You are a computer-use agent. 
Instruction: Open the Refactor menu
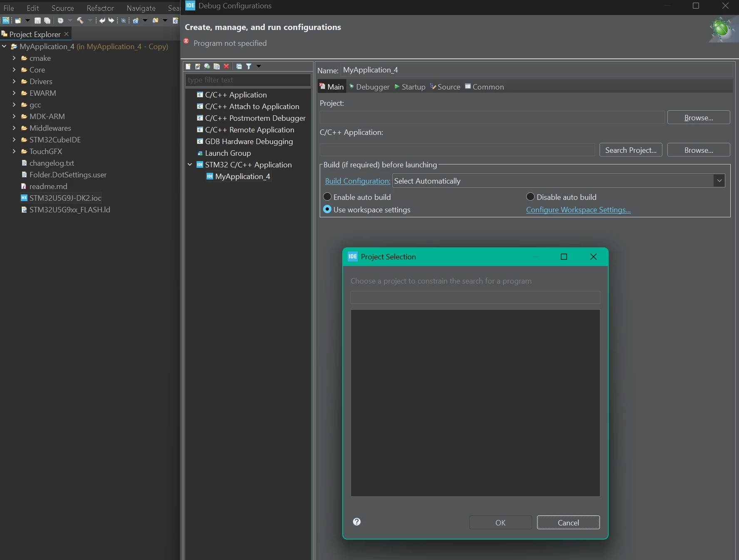(100, 8)
